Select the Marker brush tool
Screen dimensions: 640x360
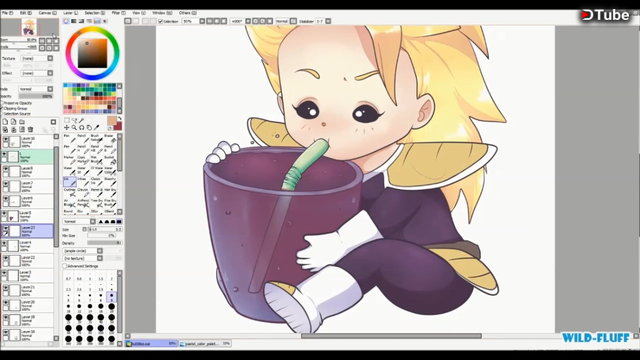tap(69, 160)
